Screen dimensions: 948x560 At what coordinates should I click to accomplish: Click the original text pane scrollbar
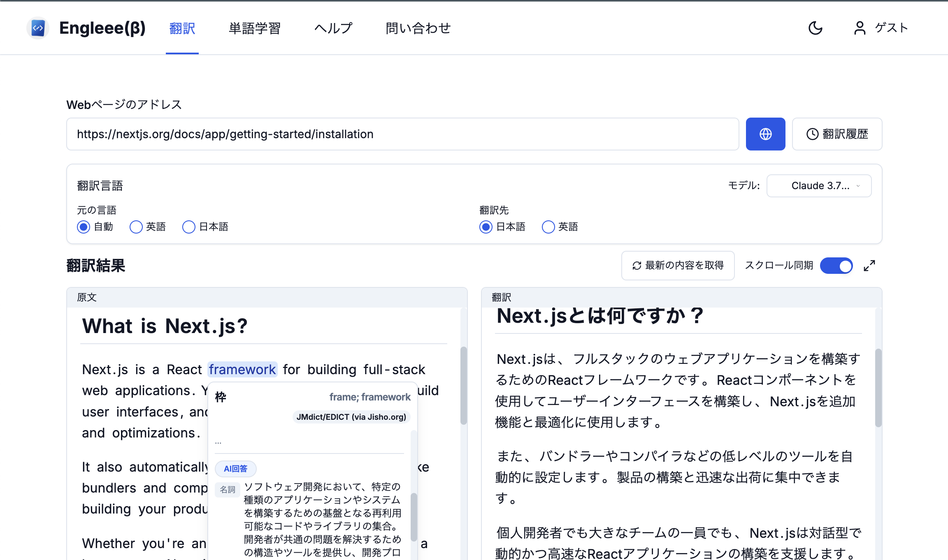click(464, 386)
